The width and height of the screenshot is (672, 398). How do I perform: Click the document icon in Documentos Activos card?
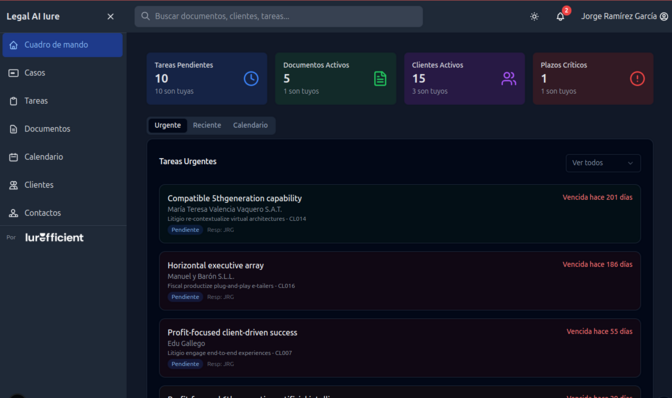coord(380,78)
